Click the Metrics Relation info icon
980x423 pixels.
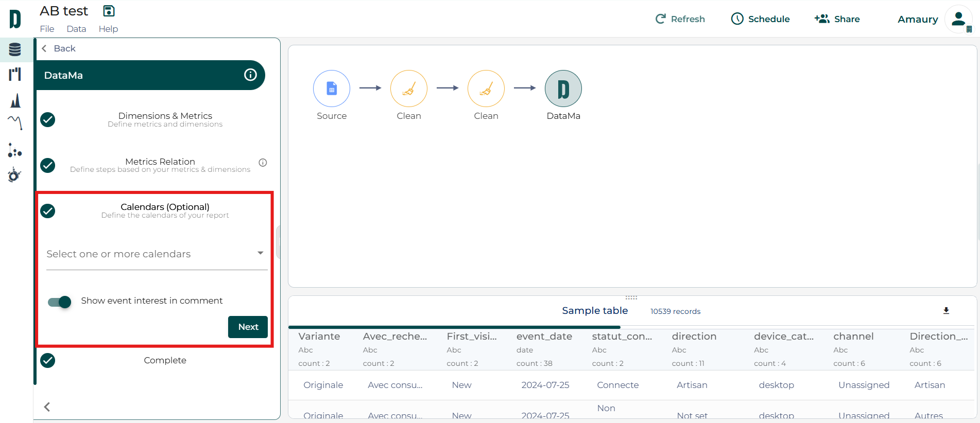click(263, 163)
